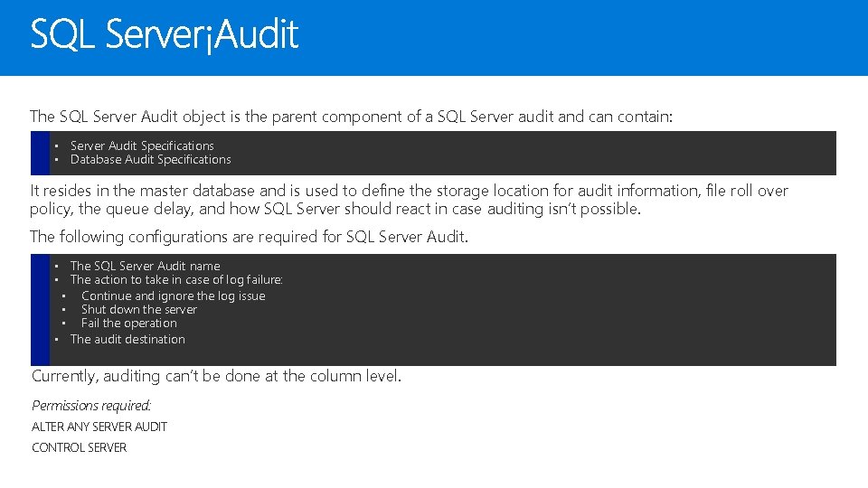Click the "SQL Server¡Audit" slide title
868x488 pixels.
click(x=164, y=36)
